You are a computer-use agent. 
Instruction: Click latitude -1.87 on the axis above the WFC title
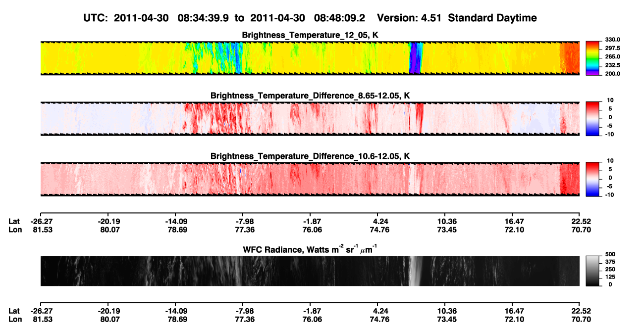pyautogui.click(x=310, y=222)
